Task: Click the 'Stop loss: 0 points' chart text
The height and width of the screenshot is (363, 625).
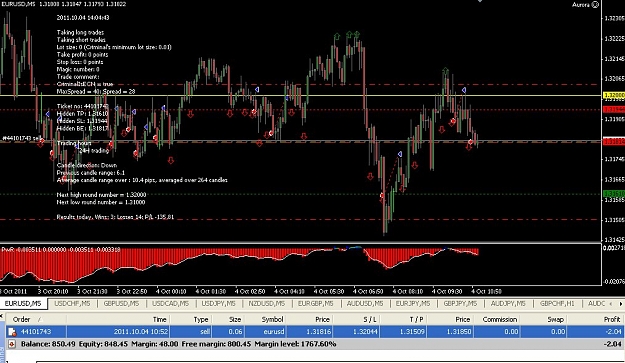Action: (80, 62)
